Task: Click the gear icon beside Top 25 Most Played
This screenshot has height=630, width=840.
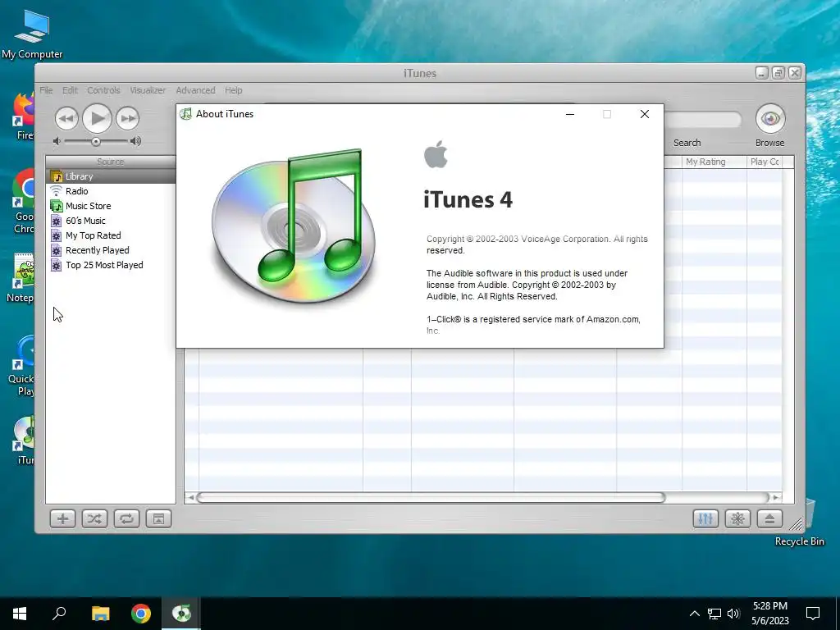Action: tap(57, 265)
